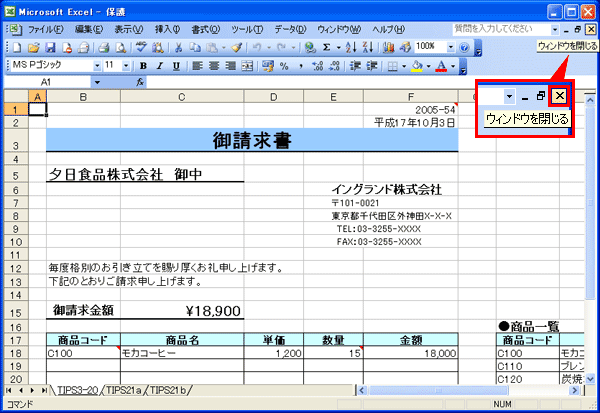
Task: Click the Research icon
Action: point(158,47)
